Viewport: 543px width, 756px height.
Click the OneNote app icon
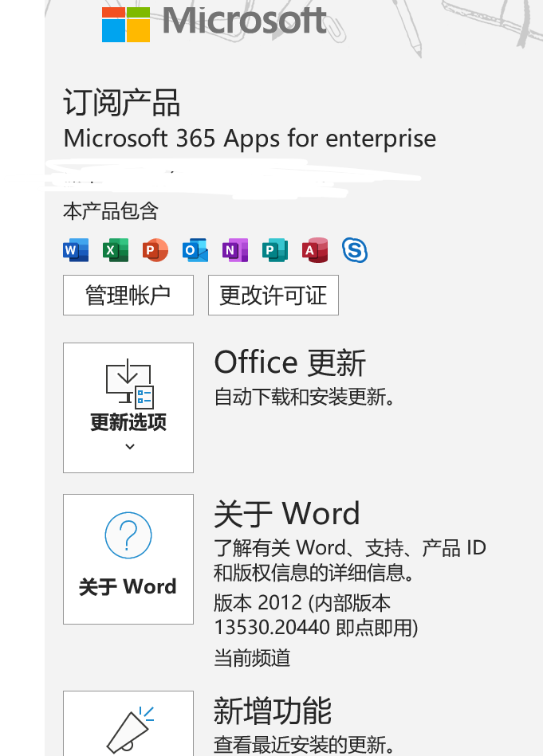coord(235,250)
